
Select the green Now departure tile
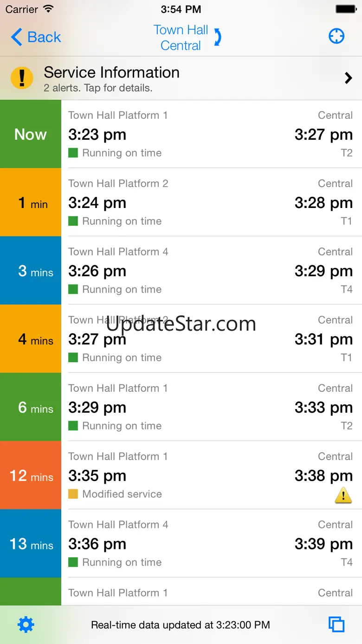coord(31,134)
